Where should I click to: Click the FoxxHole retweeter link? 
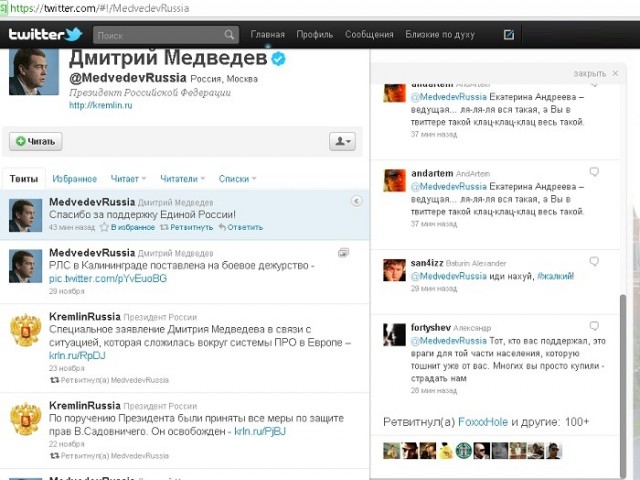pos(483,422)
